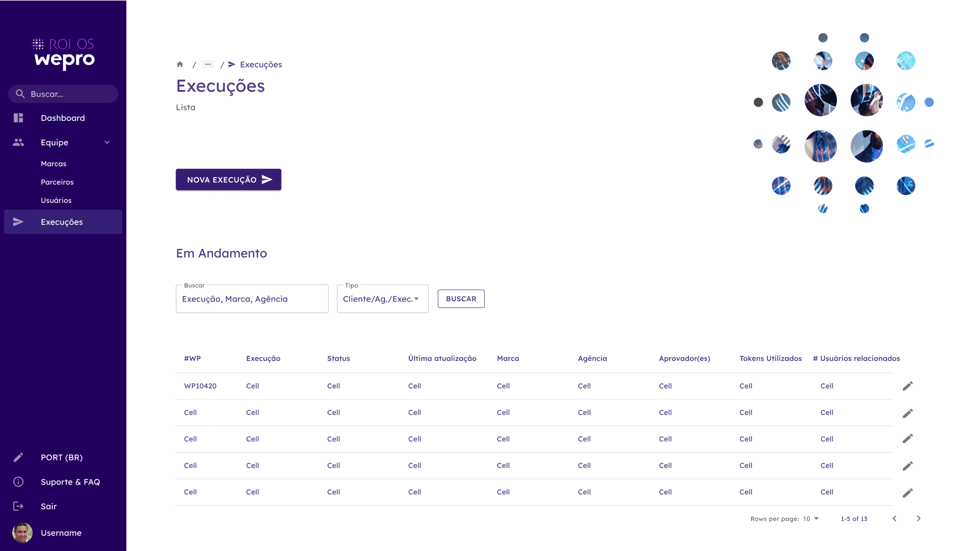Click the Execuções paper-plane sidebar icon
The width and height of the screenshot is (980, 551).
point(18,222)
